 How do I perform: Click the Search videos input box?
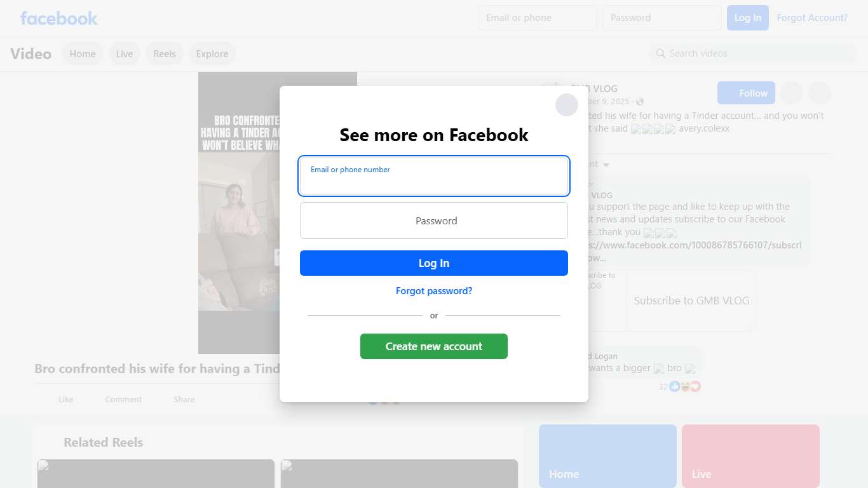pos(754,53)
